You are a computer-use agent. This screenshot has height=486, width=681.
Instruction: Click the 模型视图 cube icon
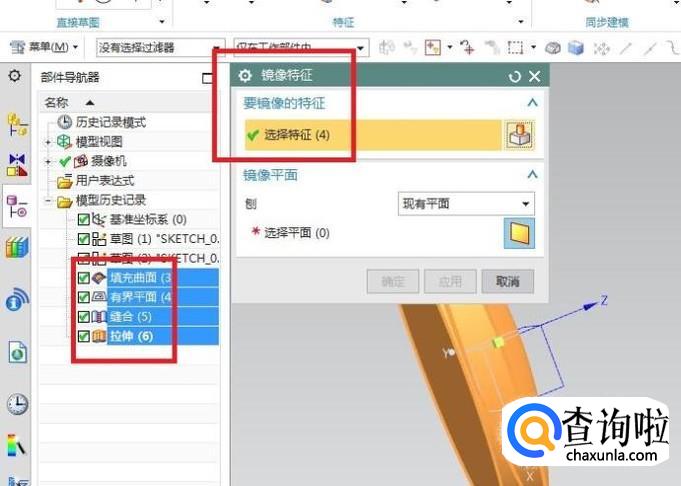[64, 142]
